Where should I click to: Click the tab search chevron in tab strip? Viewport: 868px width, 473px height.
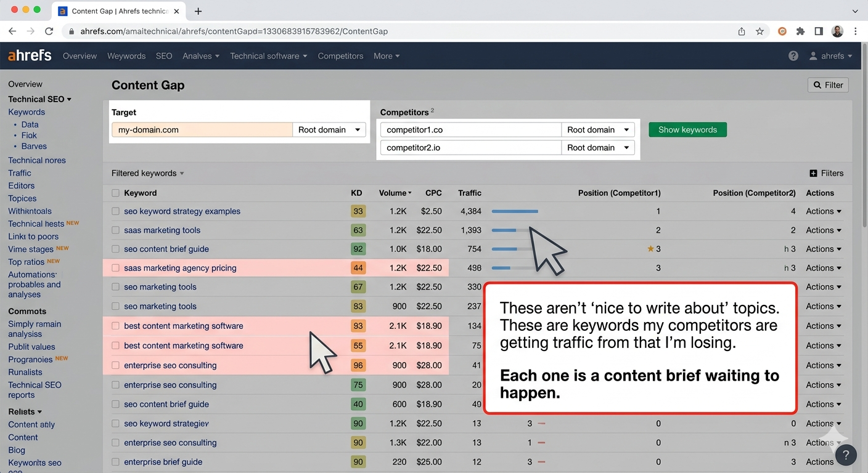pos(855,11)
